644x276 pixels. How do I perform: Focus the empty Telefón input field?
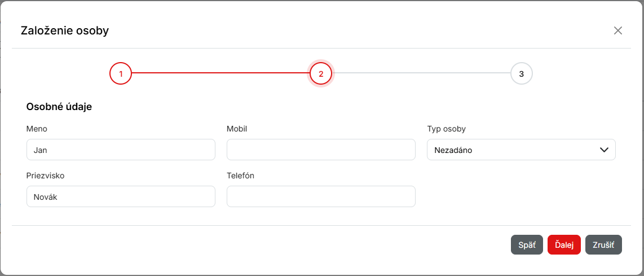click(x=321, y=197)
